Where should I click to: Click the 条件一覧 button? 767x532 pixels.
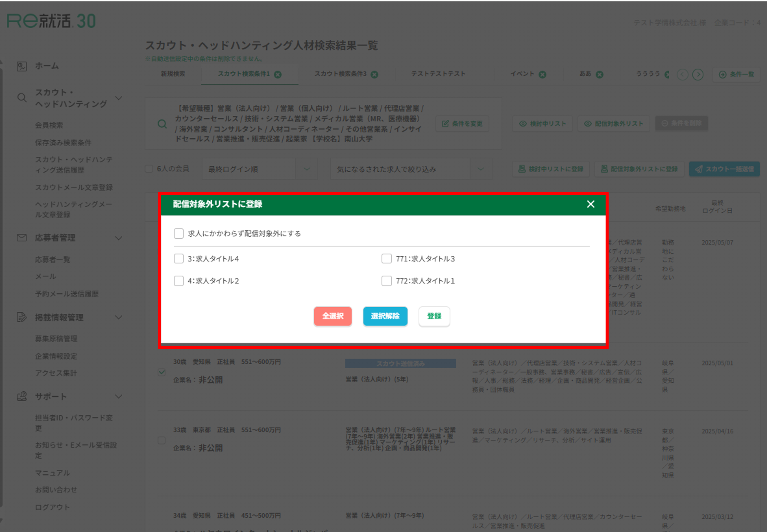pos(736,74)
